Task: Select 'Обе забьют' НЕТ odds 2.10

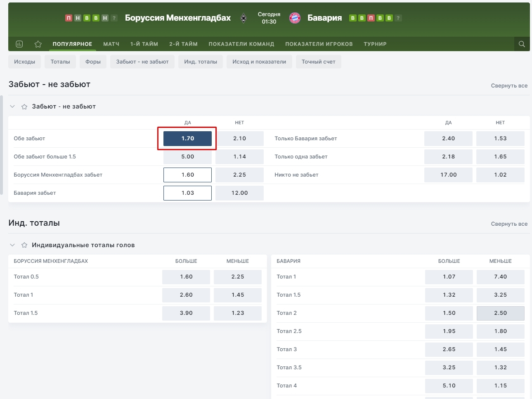Action: coord(239,139)
